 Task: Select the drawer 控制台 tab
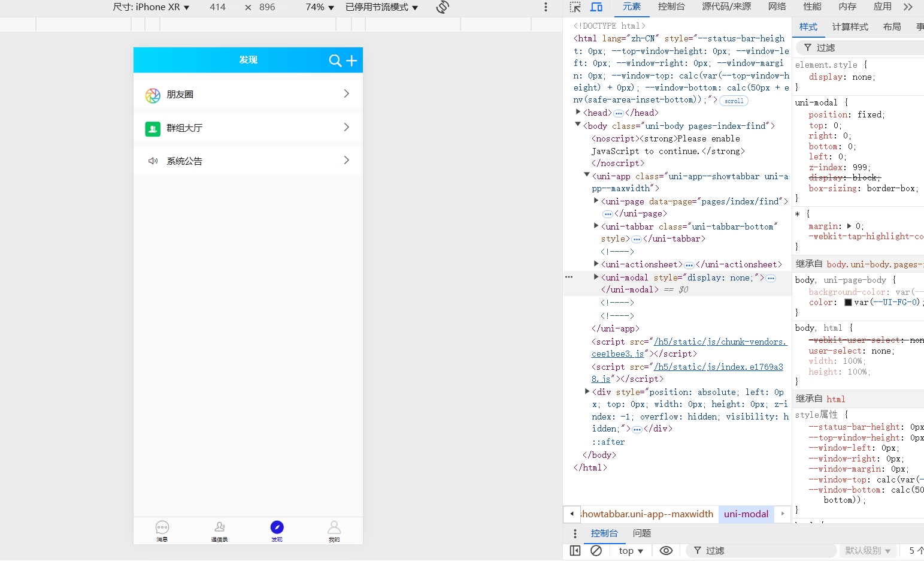604,533
